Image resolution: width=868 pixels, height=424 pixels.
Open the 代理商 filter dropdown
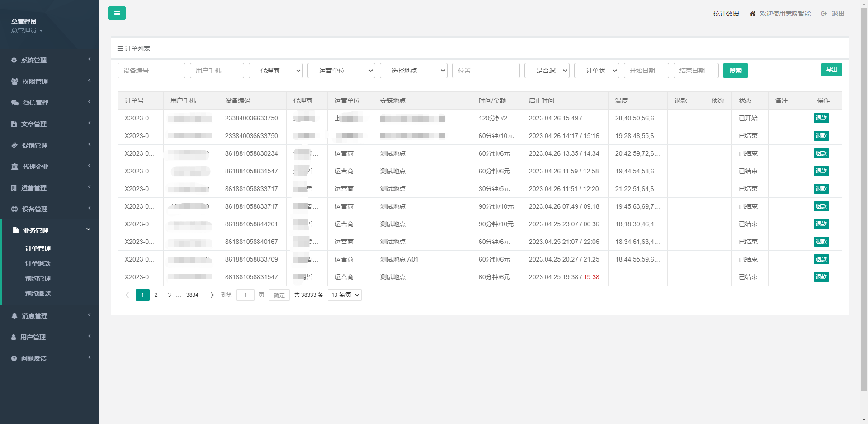click(275, 71)
